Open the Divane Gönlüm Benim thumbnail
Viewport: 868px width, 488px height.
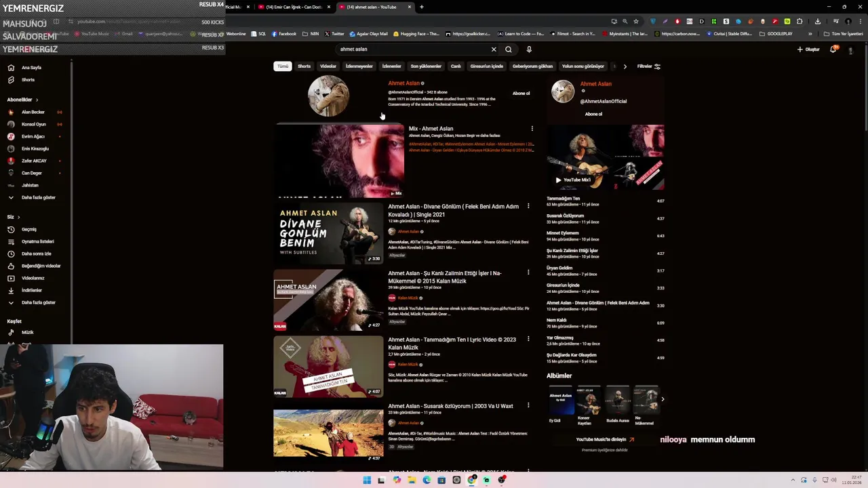point(328,233)
